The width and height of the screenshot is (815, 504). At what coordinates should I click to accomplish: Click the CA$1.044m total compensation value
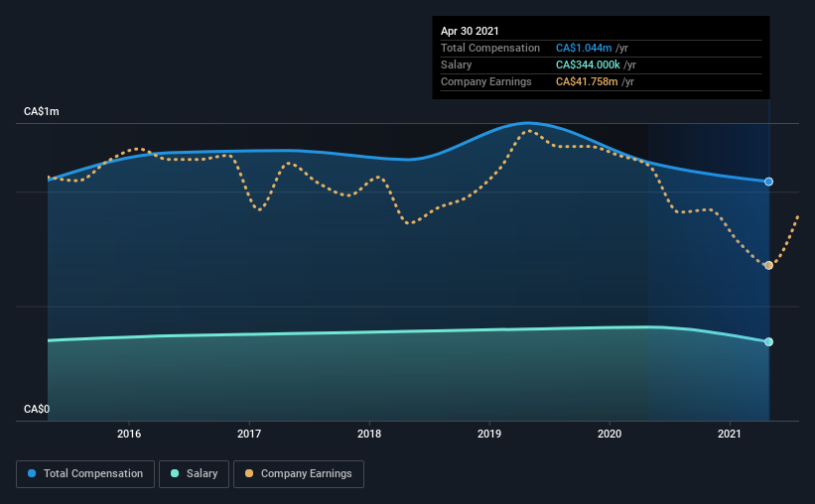point(584,48)
